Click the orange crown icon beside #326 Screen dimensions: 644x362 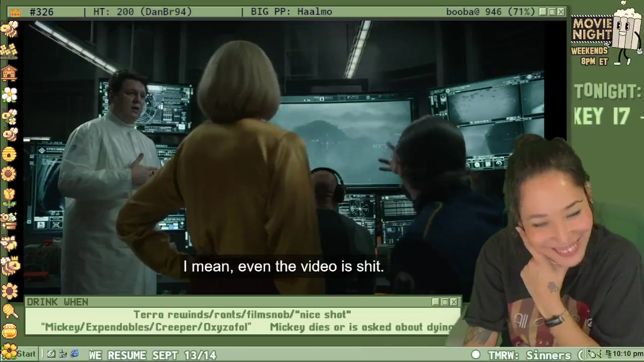pos(15,13)
